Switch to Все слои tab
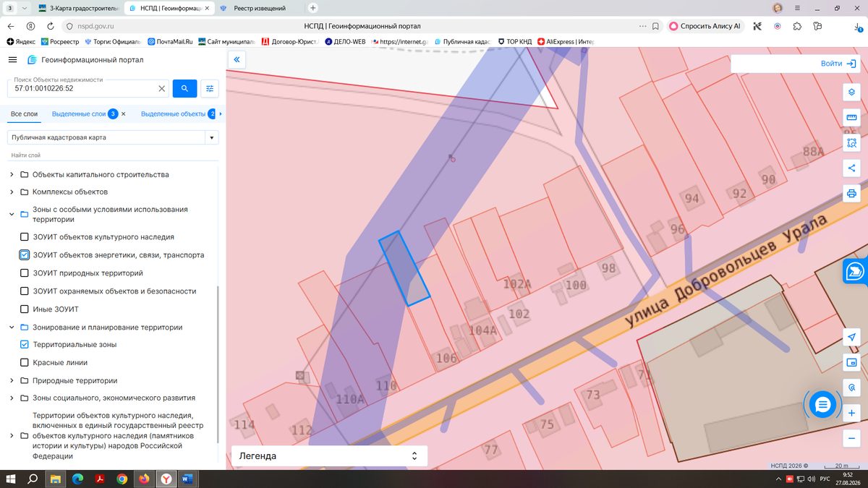 point(24,114)
